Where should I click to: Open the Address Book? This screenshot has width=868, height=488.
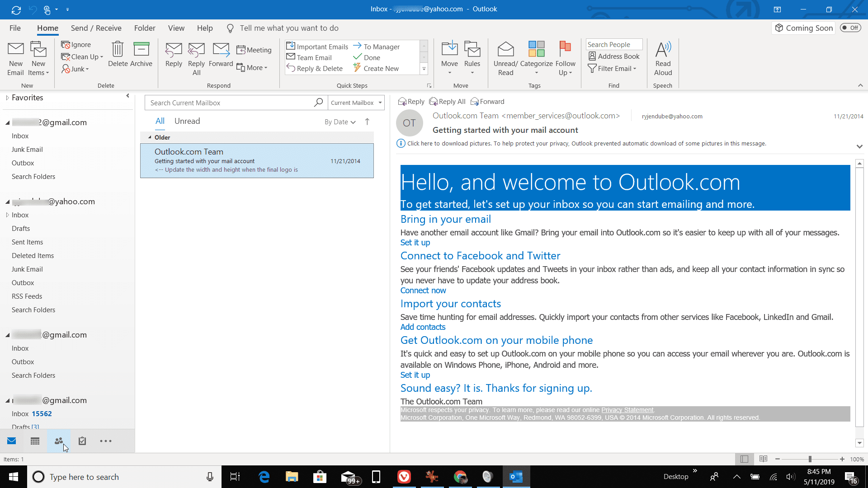[614, 56]
